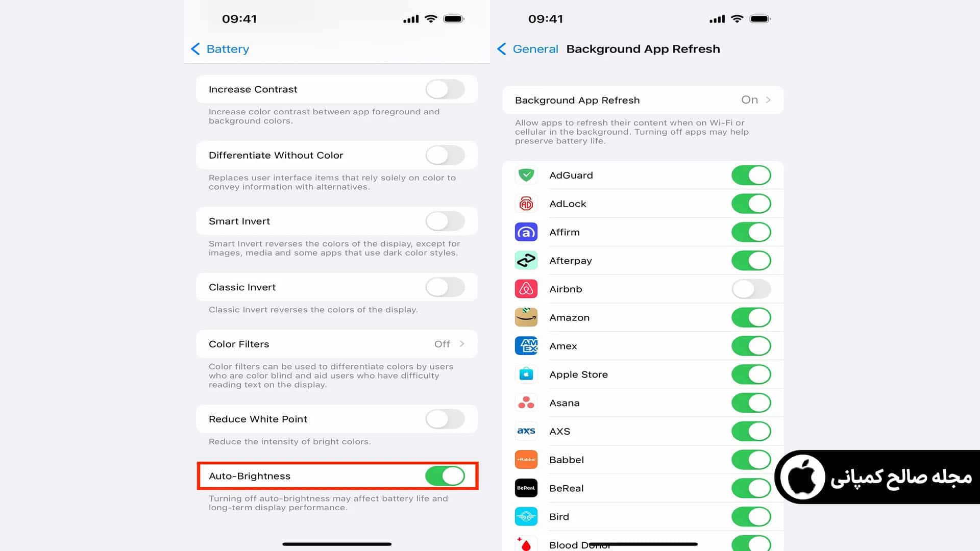This screenshot has height=551, width=980.
Task: Tap the Airbnb app icon
Action: click(526, 289)
